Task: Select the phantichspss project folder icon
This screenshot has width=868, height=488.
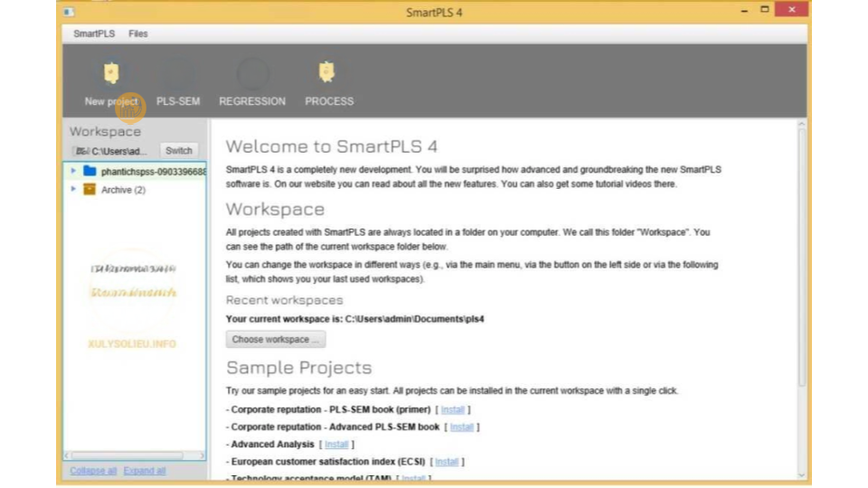Action: 90,171
